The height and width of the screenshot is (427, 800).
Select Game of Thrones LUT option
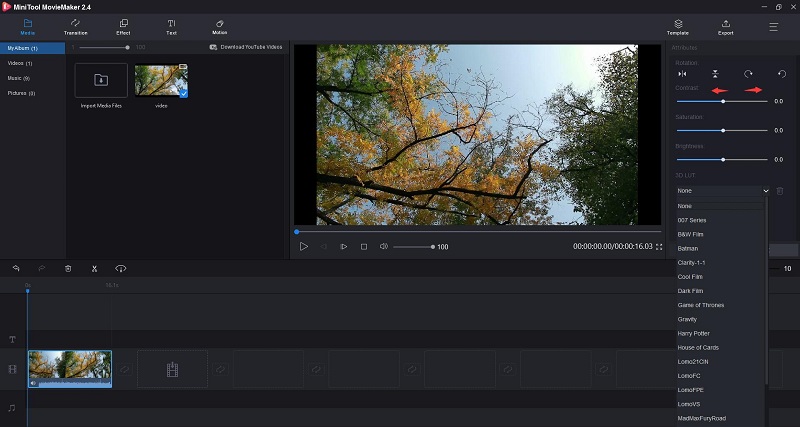(701, 305)
